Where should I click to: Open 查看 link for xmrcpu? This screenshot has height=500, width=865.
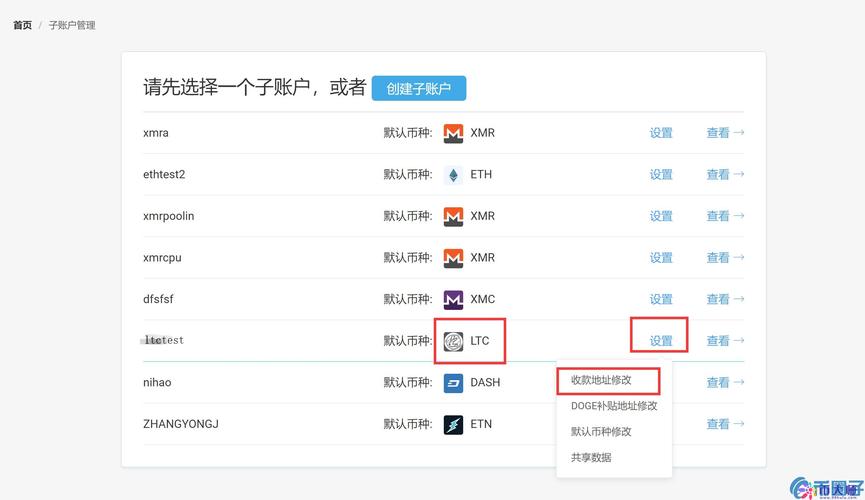pyautogui.click(x=725, y=258)
